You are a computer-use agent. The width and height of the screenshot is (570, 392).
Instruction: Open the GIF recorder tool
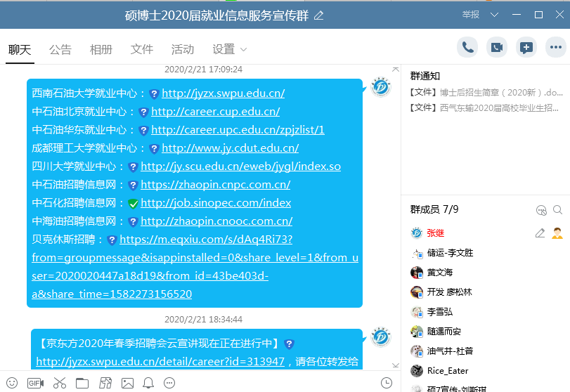tap(35, 383)
